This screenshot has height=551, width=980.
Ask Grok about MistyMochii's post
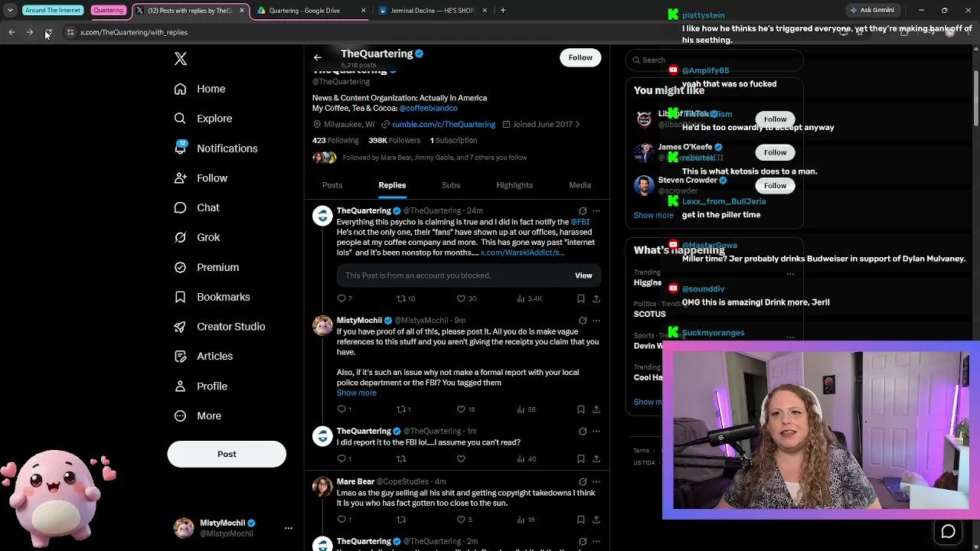click(583, 321)
